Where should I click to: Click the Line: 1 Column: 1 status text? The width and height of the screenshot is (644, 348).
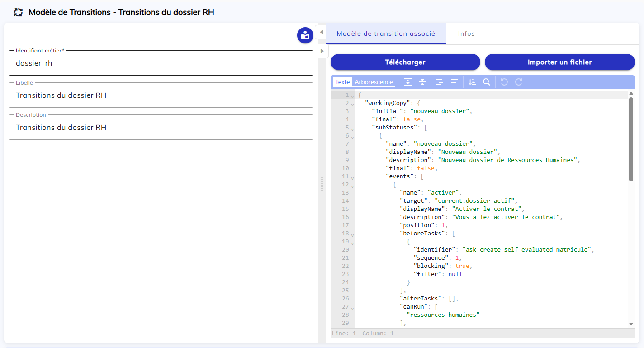click(x=363, y=334)
